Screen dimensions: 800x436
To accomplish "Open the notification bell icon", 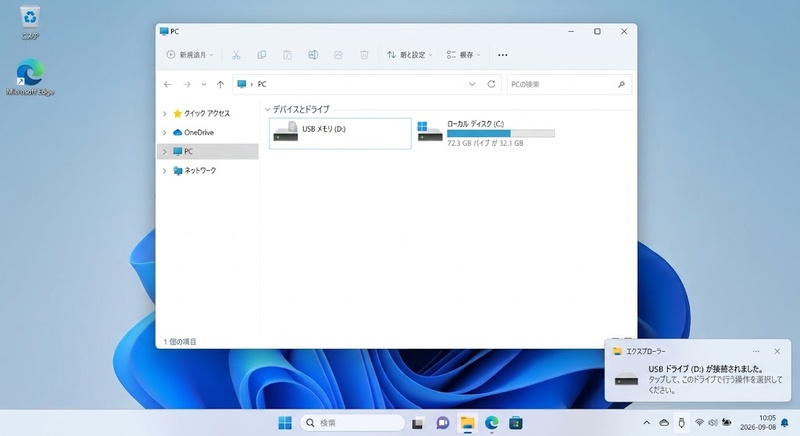I will (785, 423).
